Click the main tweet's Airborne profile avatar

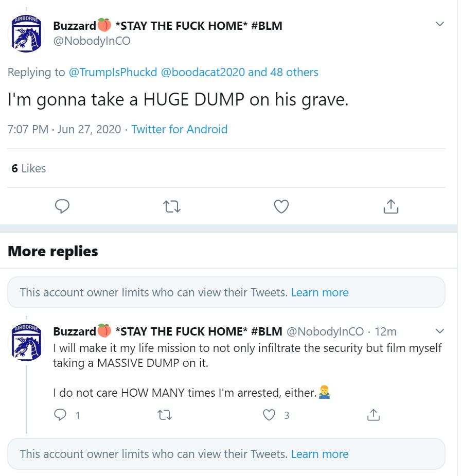point(26,34)
